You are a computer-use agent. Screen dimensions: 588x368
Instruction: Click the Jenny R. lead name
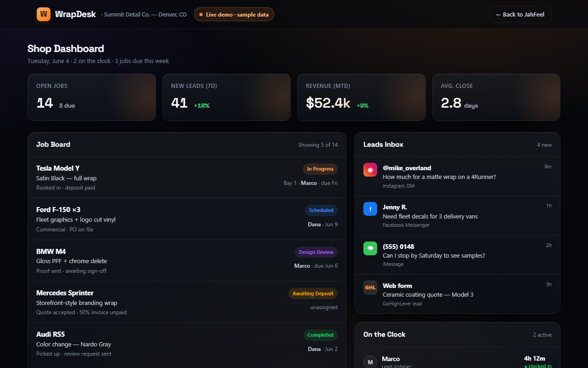pyautogui.click(x=395, y=207)
